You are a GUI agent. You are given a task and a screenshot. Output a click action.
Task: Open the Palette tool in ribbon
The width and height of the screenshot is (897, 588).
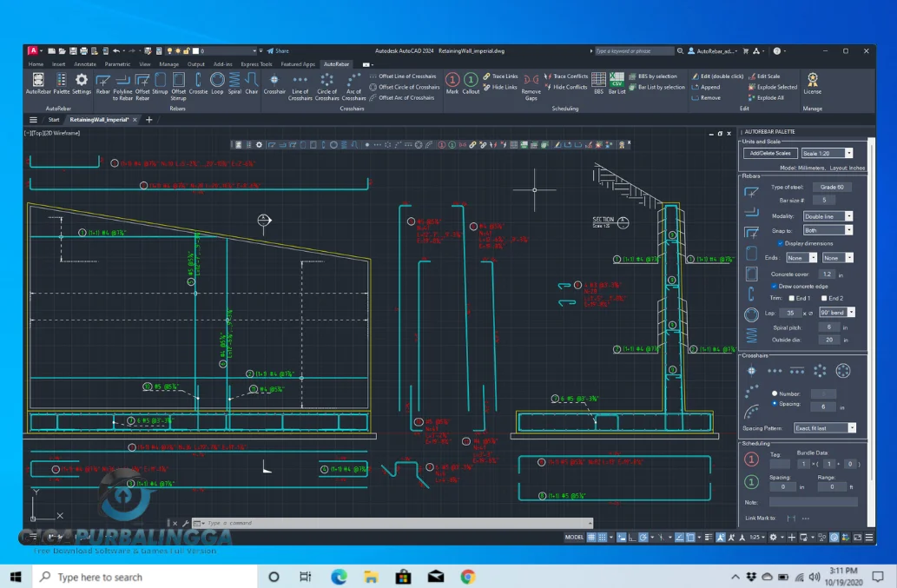[x=61, y=83]
